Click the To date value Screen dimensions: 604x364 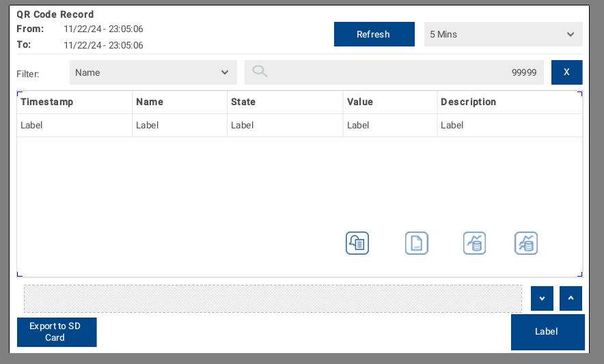point(103,45)
